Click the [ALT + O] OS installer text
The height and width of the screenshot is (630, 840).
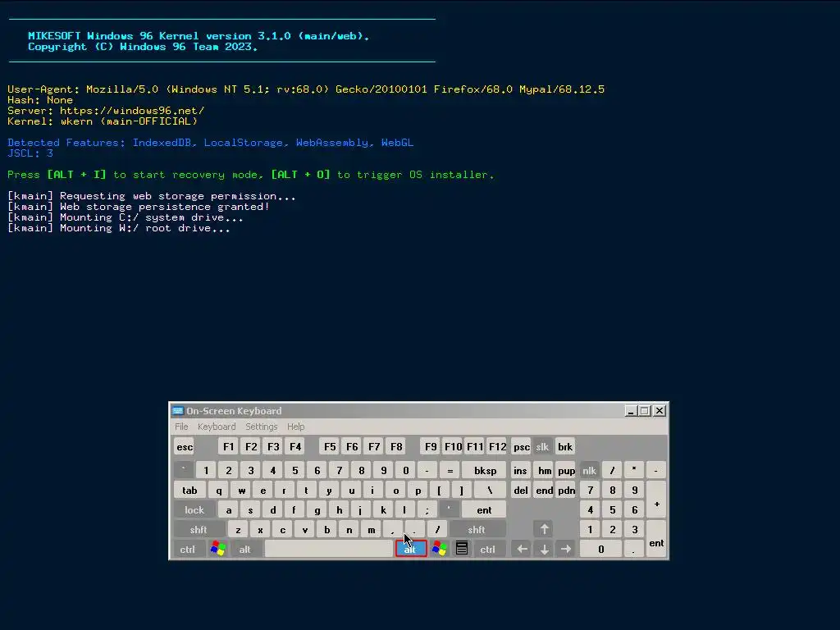(x=300, y=175)
